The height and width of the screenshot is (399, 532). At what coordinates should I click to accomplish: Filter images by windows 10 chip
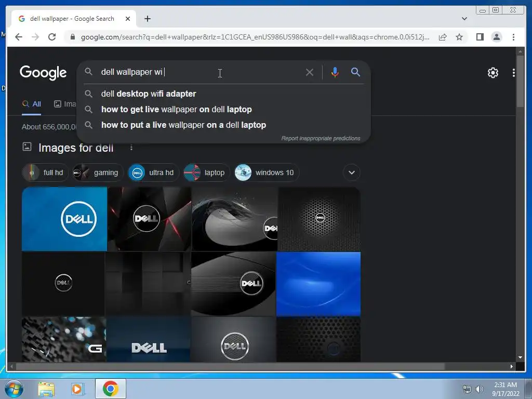267,172
